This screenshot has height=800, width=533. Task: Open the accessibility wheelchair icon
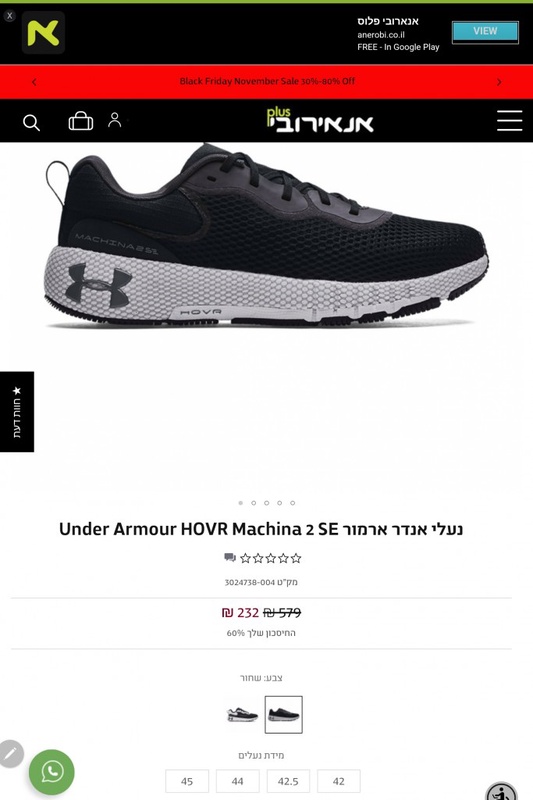[x=501, y=791]
